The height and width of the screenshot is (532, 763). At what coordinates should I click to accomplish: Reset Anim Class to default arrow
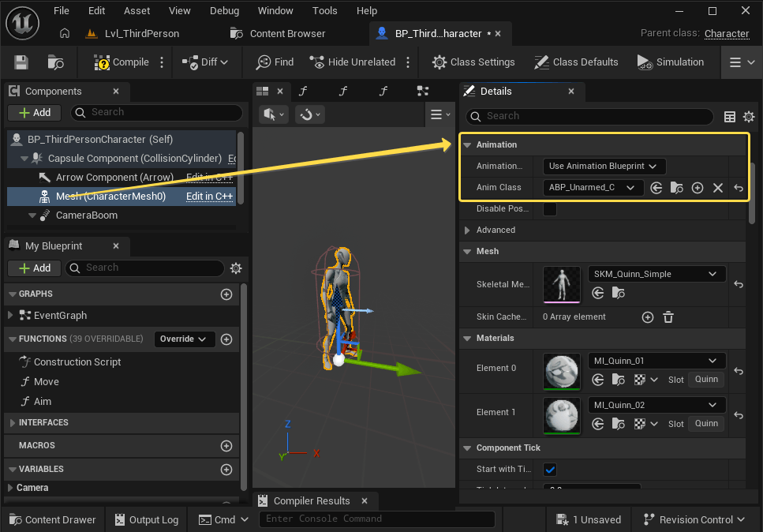[739, 188]
